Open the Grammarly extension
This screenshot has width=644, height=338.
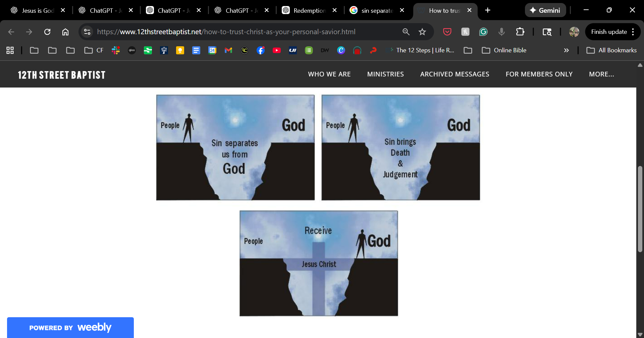[483, 32]
